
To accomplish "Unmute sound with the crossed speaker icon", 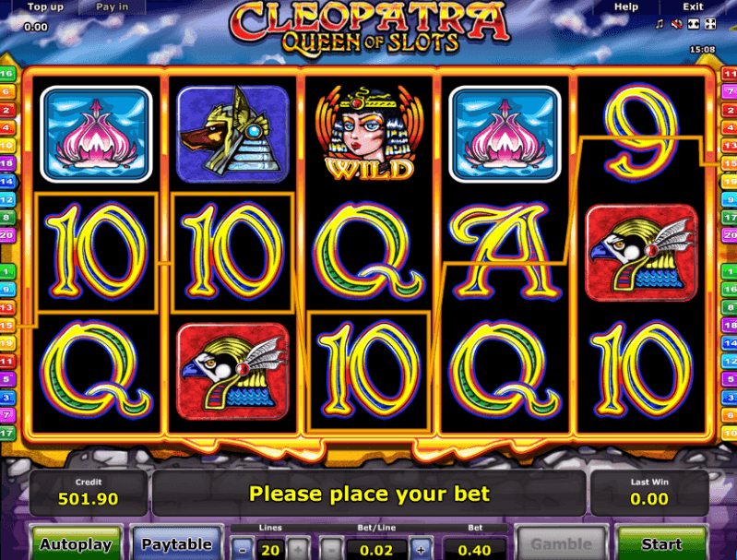I will coord(676,24).
